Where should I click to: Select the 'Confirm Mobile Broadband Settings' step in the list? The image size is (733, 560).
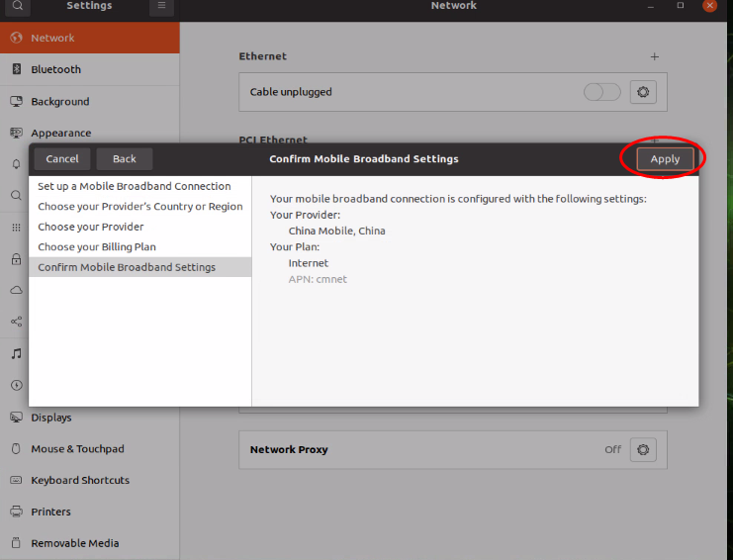[x=140, y=267]
